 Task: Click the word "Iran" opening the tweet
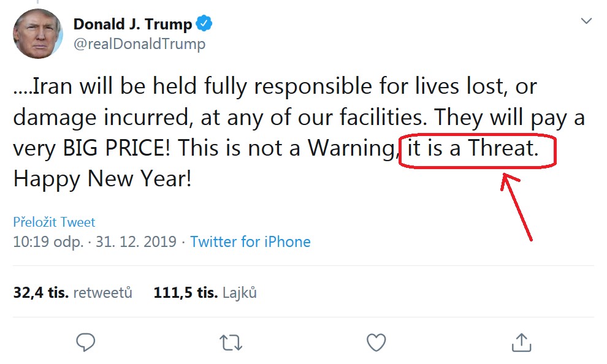point(52,86)
